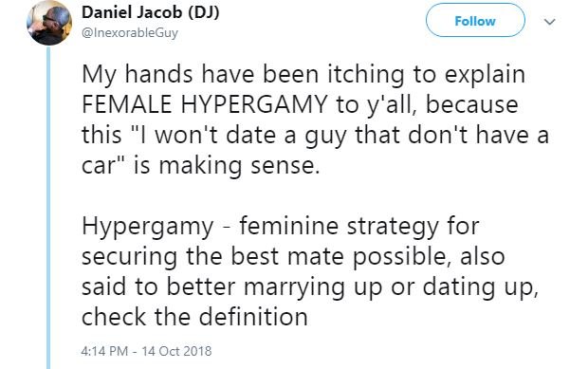Select the "My hands have been itching" line
The height and width of the screenshot is (369, 588).
303,75
